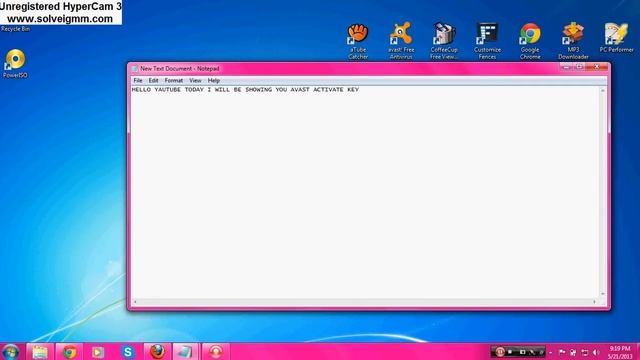Open the clock showing 9:19 PM

(620, 352)
